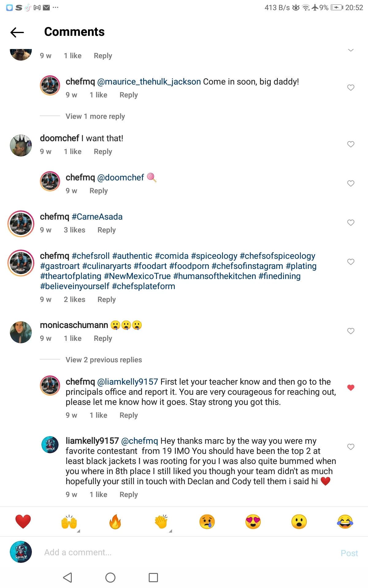Expand 'View 1 more reply'
The height and width of the screenshot is (588, 368).
[95, 116]
